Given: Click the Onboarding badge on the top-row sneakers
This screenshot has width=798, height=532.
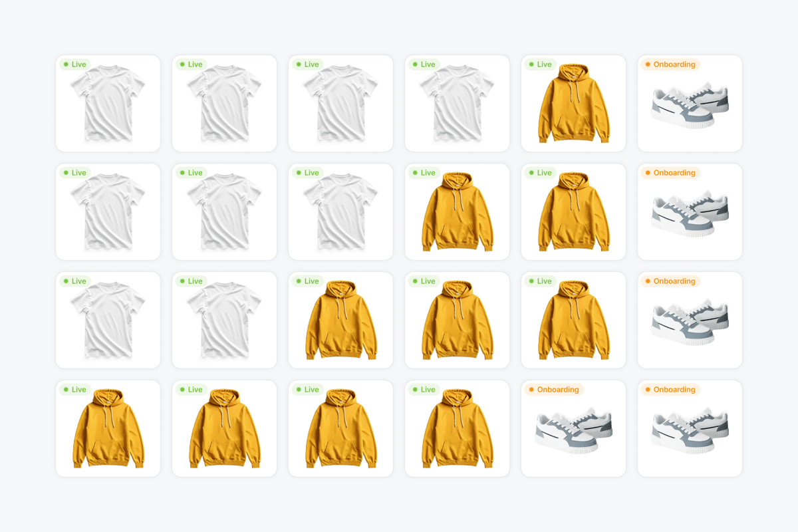Looking at the screenshot, I should point(670,65).
